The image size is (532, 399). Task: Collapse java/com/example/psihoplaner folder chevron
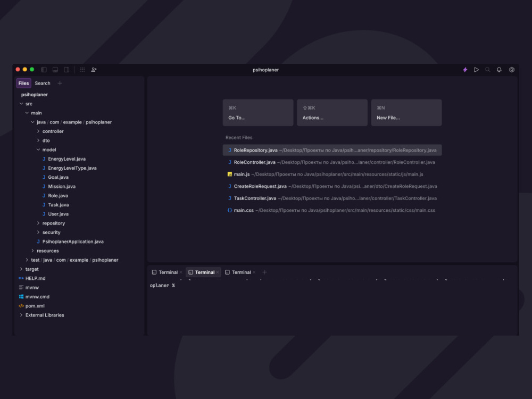click(x=32, y=122)
